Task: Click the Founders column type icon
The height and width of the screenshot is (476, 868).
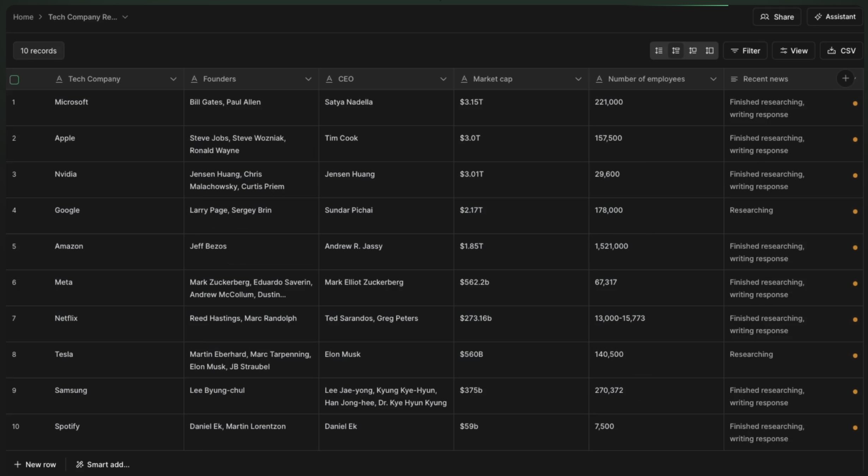Action: click(194, 79)
